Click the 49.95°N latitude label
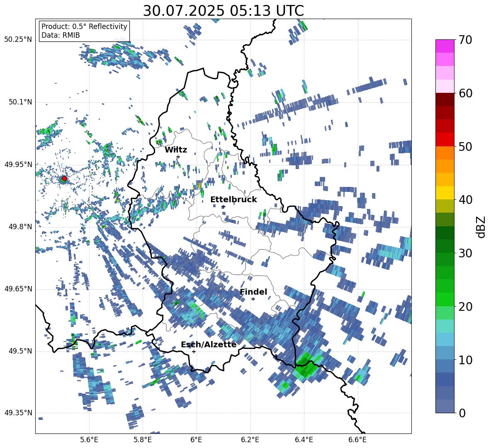The image size is (491, 448). point(18,165)
